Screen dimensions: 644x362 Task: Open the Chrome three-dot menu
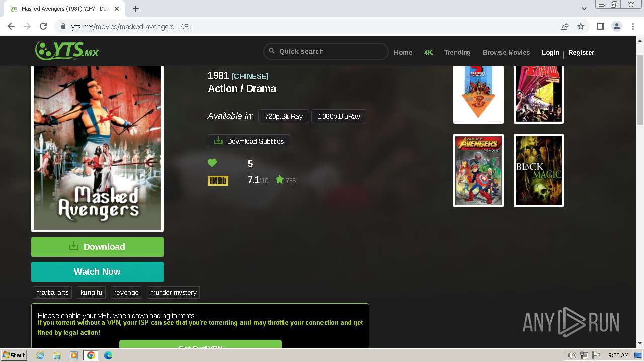[632, 26]
